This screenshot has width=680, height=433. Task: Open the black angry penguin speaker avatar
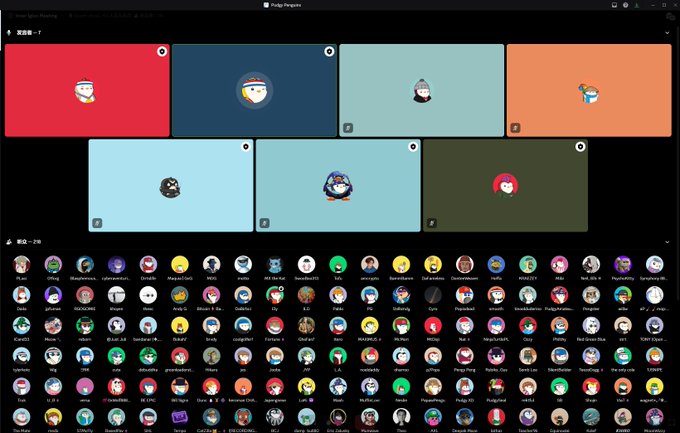[x=170, y=188]
